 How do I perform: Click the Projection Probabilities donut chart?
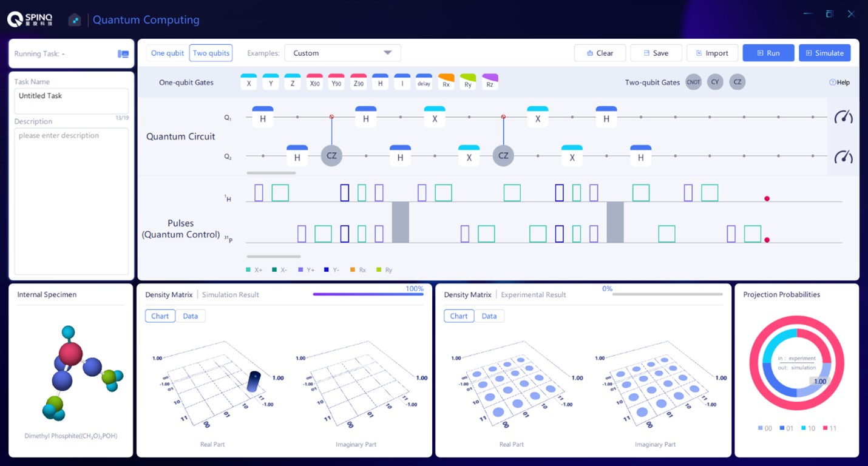[796, 363]
